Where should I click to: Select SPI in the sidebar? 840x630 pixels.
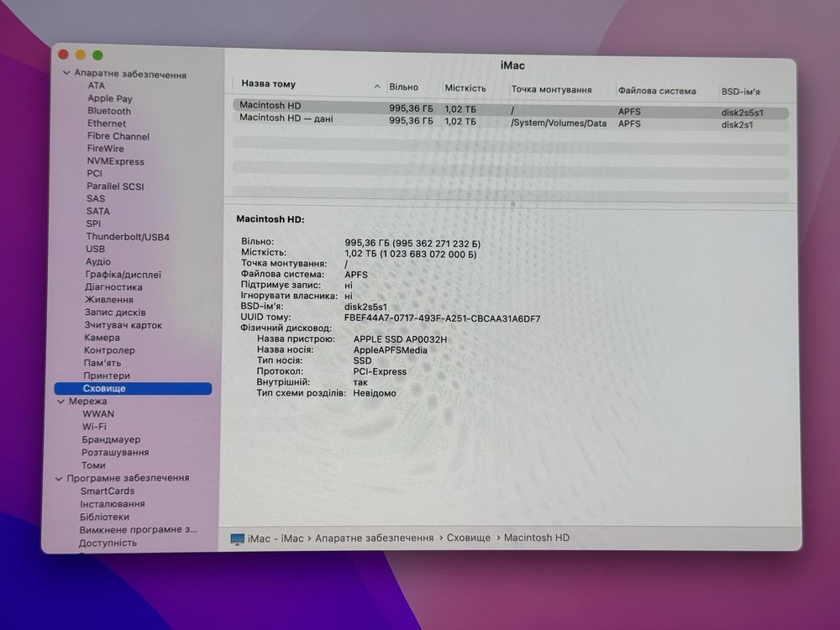coord(93,223)
